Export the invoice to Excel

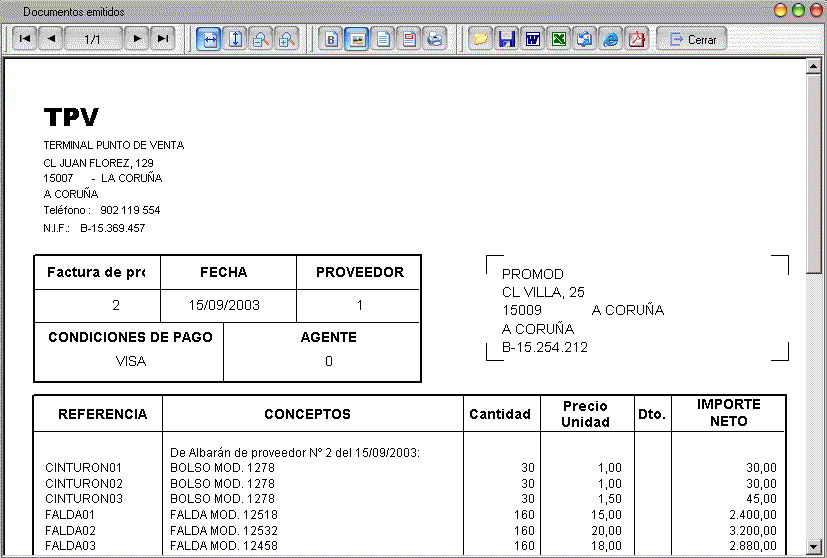(x=559, y=39)
